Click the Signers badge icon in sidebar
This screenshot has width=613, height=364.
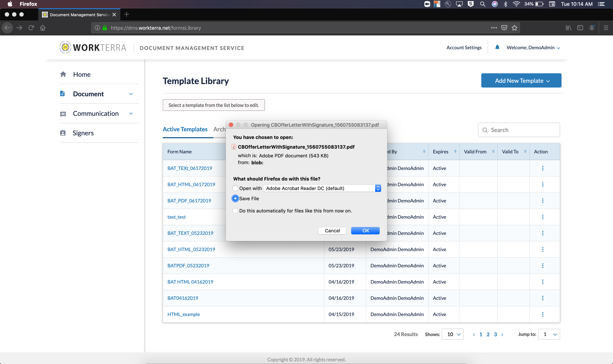point(63,133)
